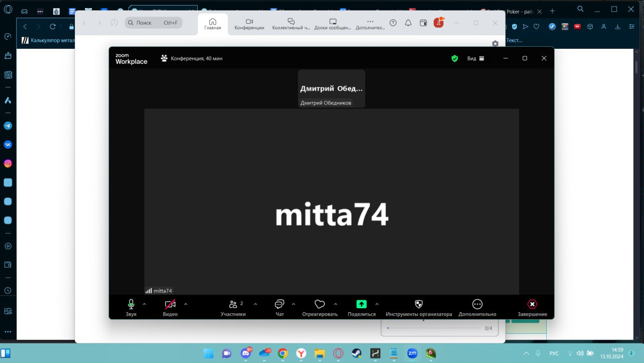Reload page in Opera browser
This screenshot has width=644, height=363.
click(53, 27)
